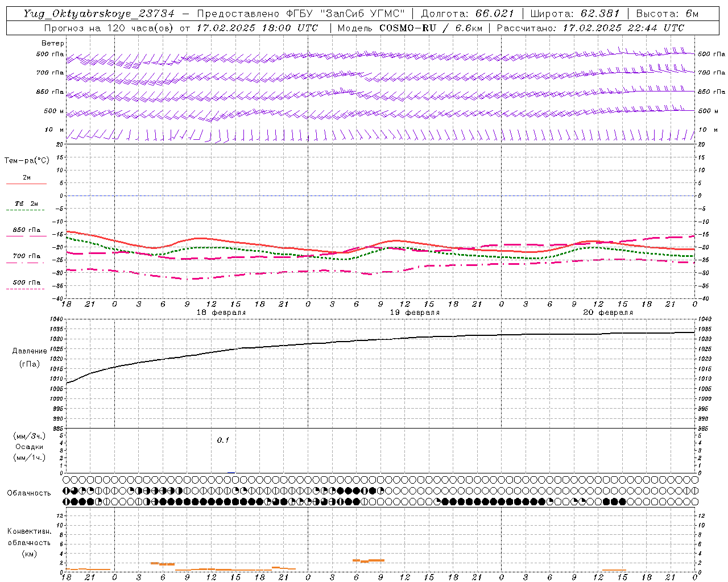The width and height of the screenshot is (728, 582).
Task: Click the Осадки precipitation label
Action: click(x=29, y=447)
